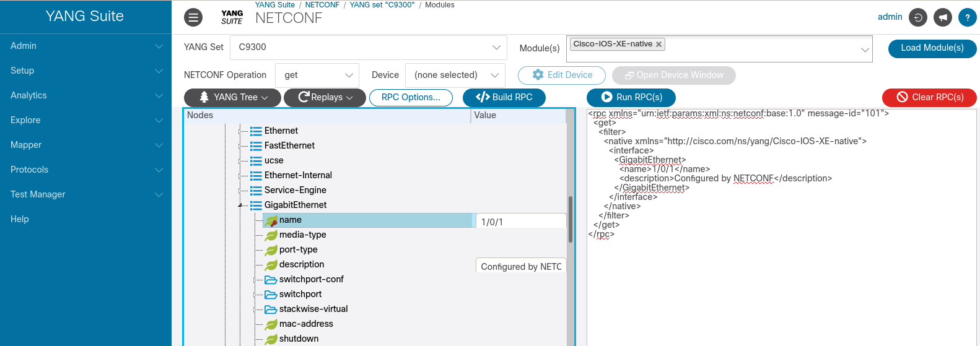Open the YANG Tree dropdown button

233,97
